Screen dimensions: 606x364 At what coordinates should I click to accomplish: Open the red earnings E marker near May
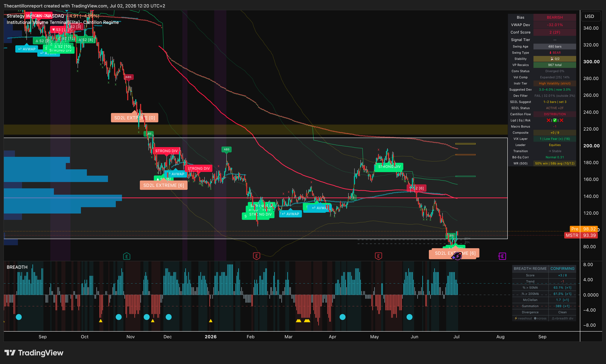click(x=378, y=256)
